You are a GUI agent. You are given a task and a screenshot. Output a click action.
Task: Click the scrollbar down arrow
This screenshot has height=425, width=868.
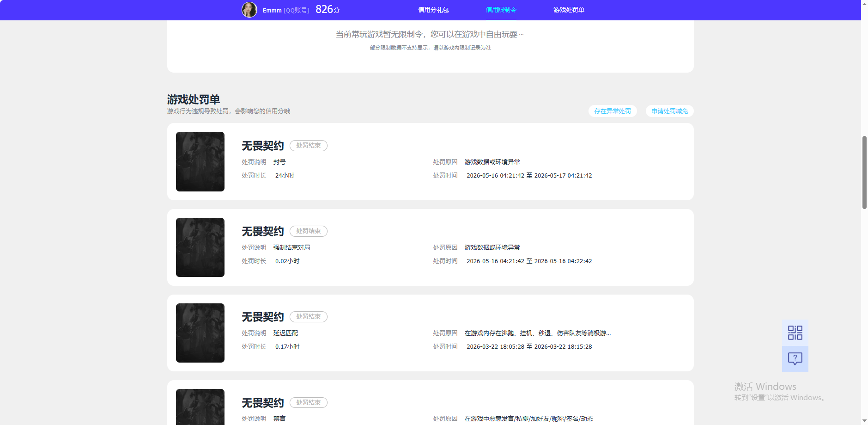[864, 421]
